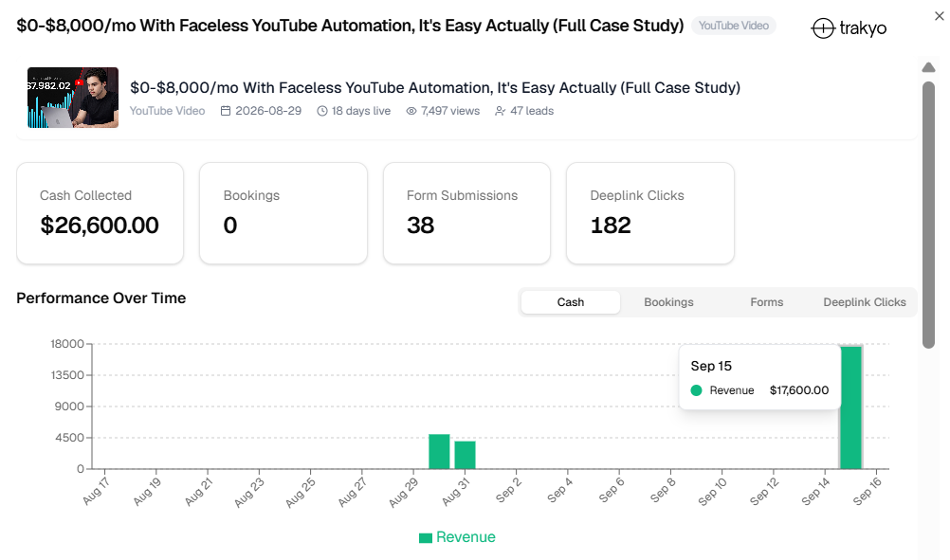
Task: Click the '13500' y-axis label
Action: [x=67, y=375]
